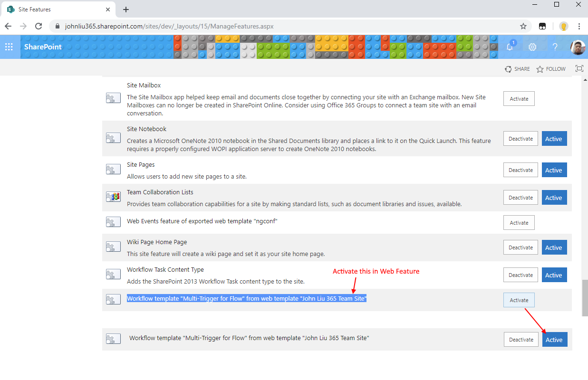
Task: Open the SharePoint settings gear
Action: [532, 47]
